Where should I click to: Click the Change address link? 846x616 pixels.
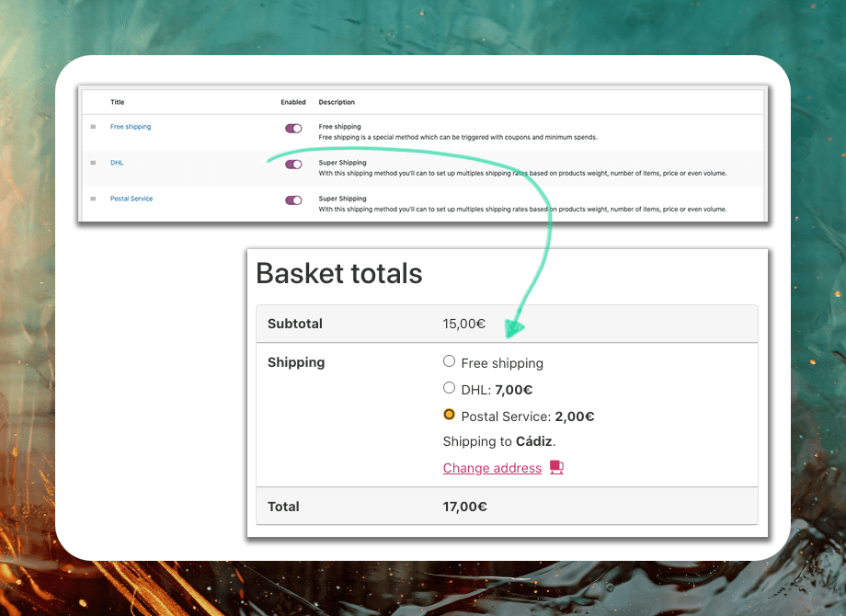[x=492, y=468]
